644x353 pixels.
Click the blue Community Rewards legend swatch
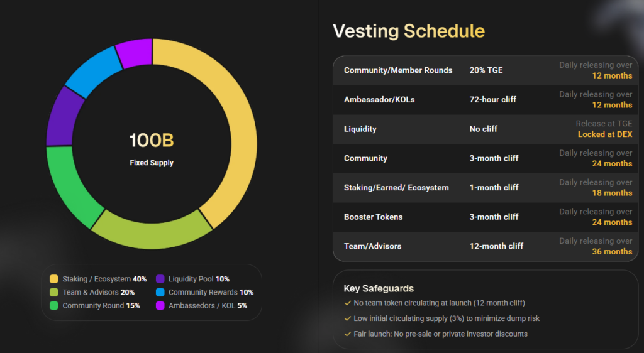tap(160, 292)
